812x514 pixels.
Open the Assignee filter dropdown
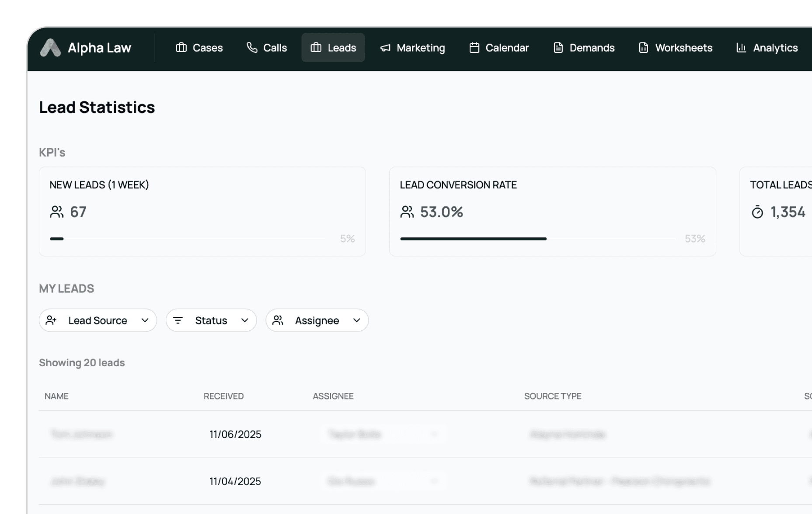[317, 320]
